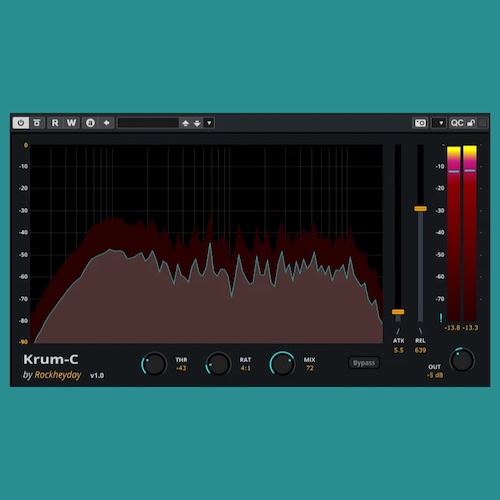Click the small square button at toolbar's right end
Screen dimensions: 500x500
coord(482,123)
